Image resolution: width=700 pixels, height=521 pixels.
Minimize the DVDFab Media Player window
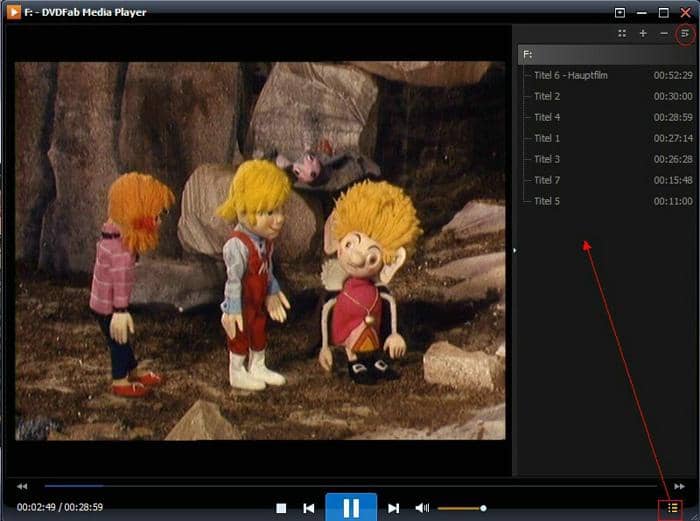(x=642, y=13)
